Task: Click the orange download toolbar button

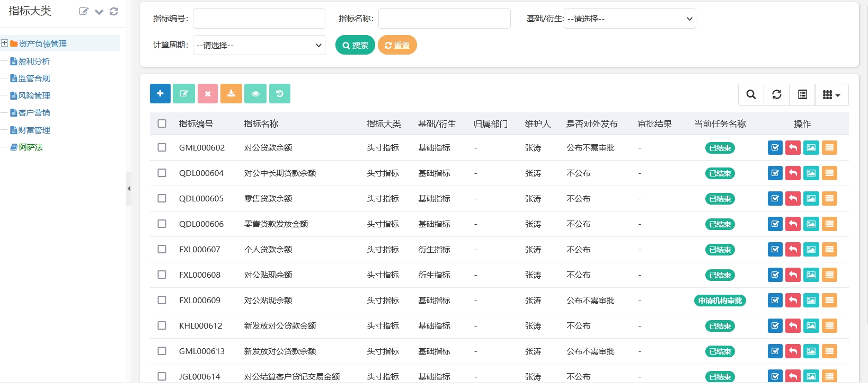Action: 231,94
